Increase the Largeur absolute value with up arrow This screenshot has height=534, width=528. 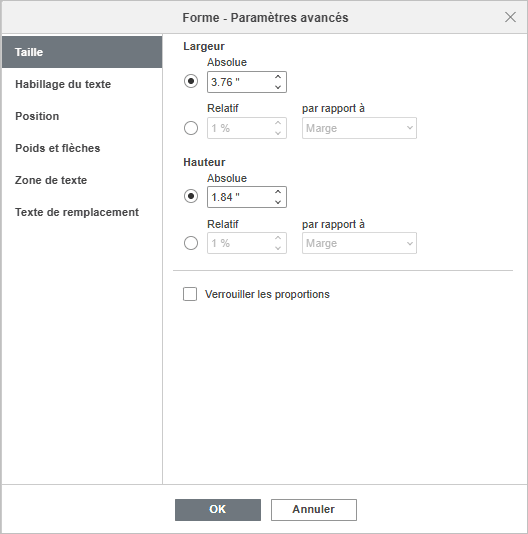pyautogui.click(x=278, y=77)
